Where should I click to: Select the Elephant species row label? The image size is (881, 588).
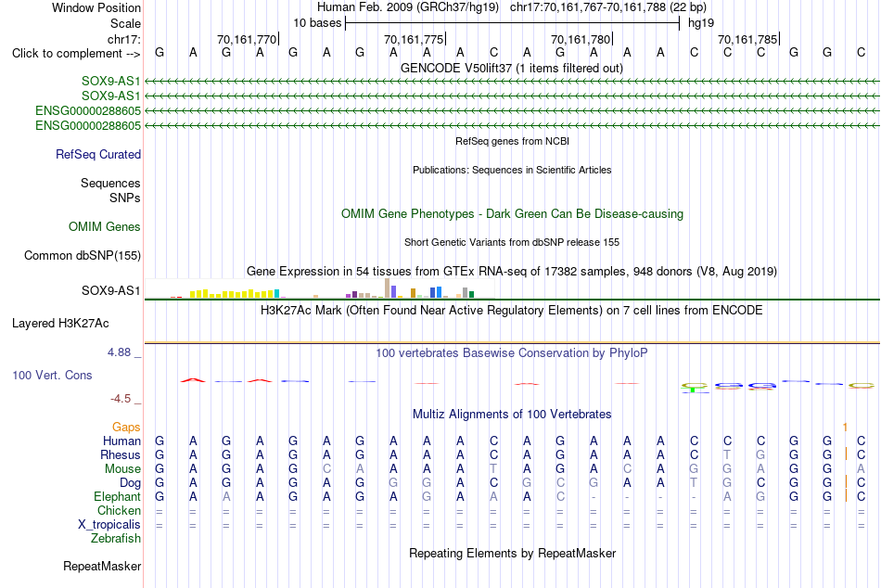(117, 496)
